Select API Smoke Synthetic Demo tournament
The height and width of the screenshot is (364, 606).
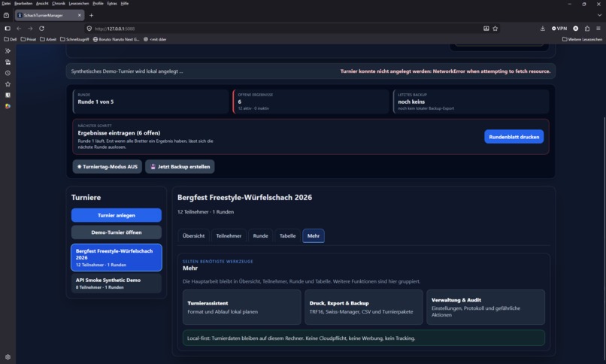[x=117, y=284]
